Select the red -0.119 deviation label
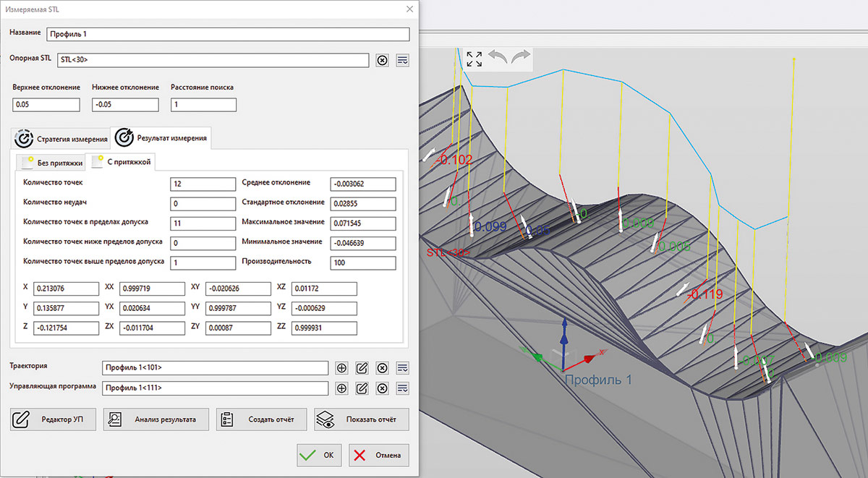This screenshot has width=868, height=478. (x=705, y=294)
